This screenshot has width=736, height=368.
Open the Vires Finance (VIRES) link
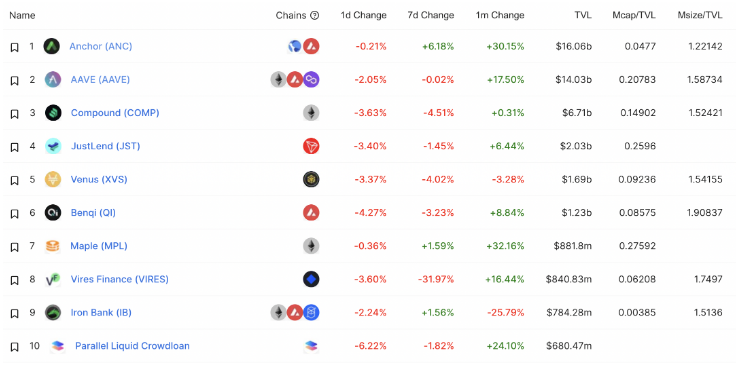click(x=119, y=279)
